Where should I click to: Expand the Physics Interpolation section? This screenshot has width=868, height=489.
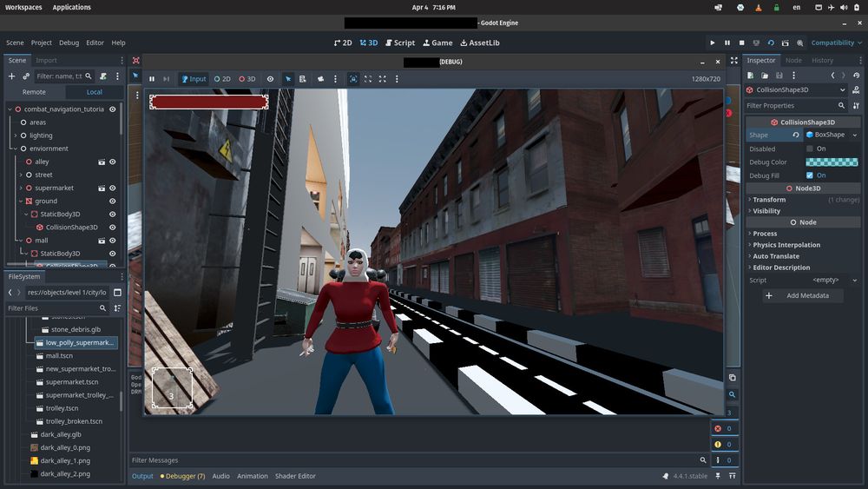(x=786, y=245)
